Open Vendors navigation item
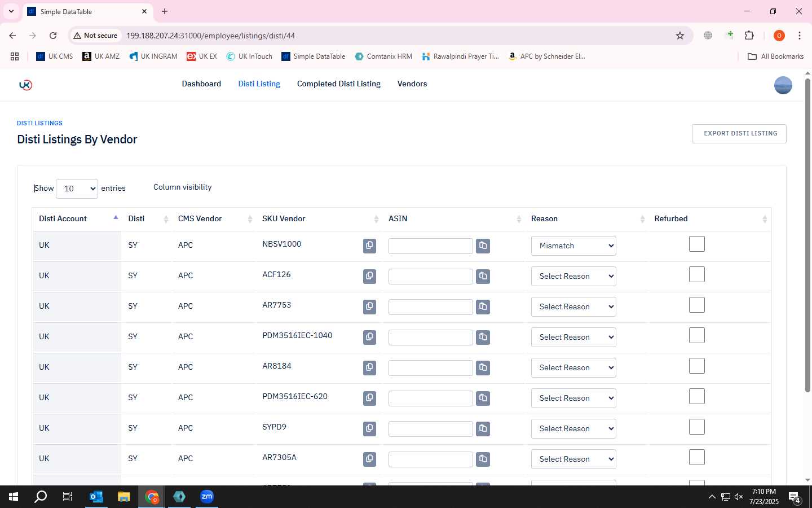This screenshot has width=812, height=508. point(412,84)
